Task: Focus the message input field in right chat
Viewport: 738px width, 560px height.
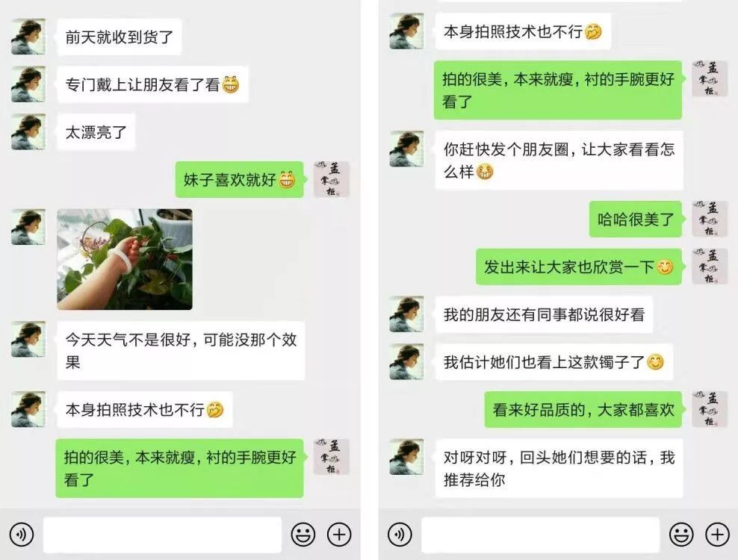Action: [540, 535]
